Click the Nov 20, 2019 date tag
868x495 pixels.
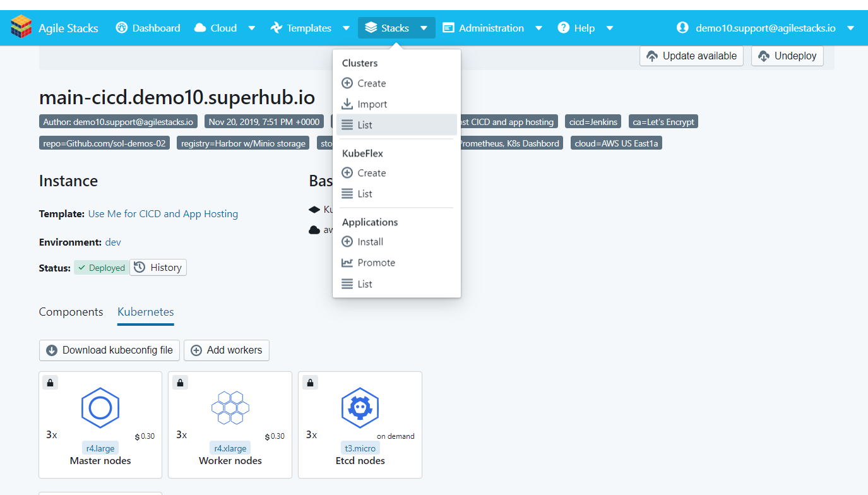point(264,122)
